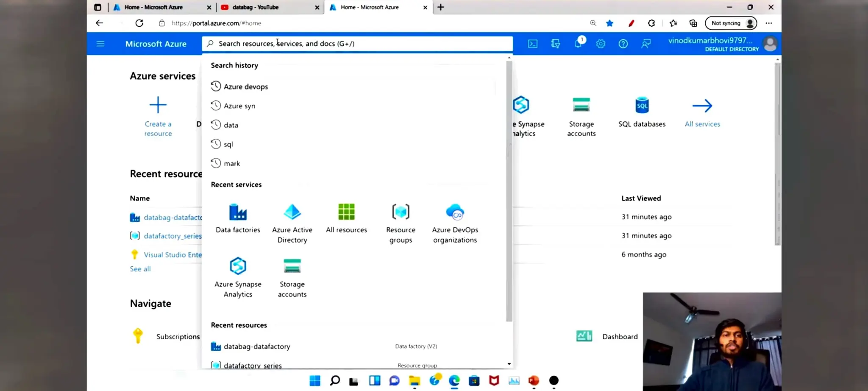Open browser Settings and more menu
Image resolution: width=868 pixels, height=391 pixels.
769,23
